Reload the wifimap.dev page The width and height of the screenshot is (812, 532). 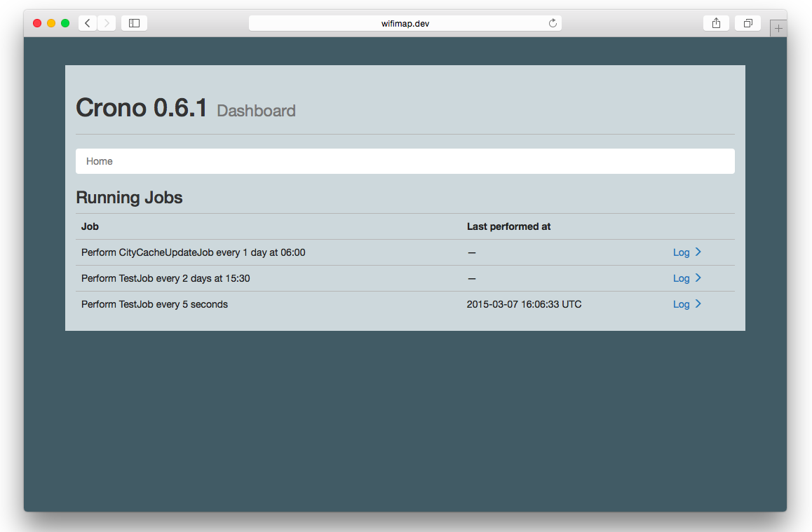point(553,23)
